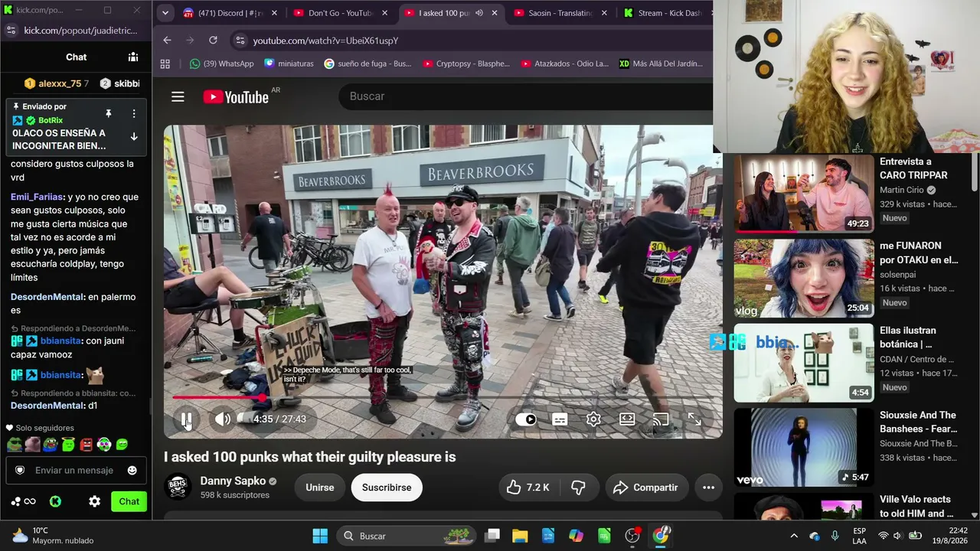The width and height of the screenshot is (980, 551).
Task: Show hidden system tray icons
Action: coord(794,536)
